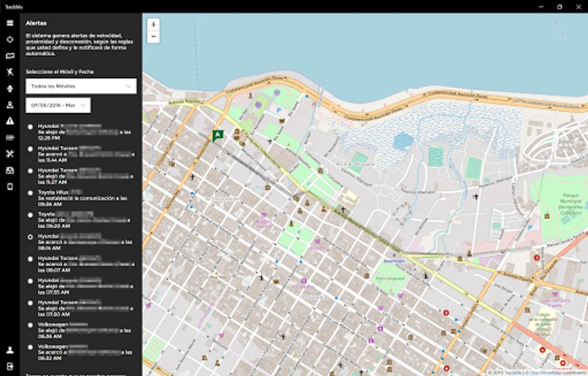Select the 12:28 PM Hyundai alert radio button
Screen dimensions: 588x376
pyautogui.click(x=30, y=127)
